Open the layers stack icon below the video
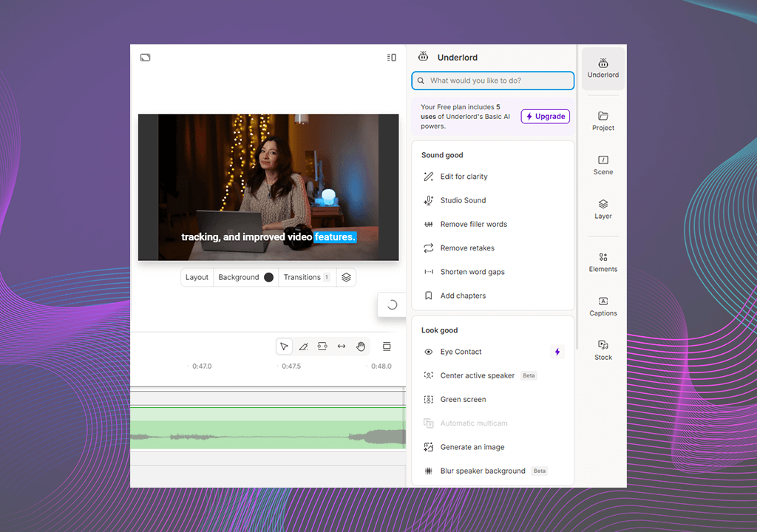Viewport: 757px width, 532px height. (x=346, y=277)
